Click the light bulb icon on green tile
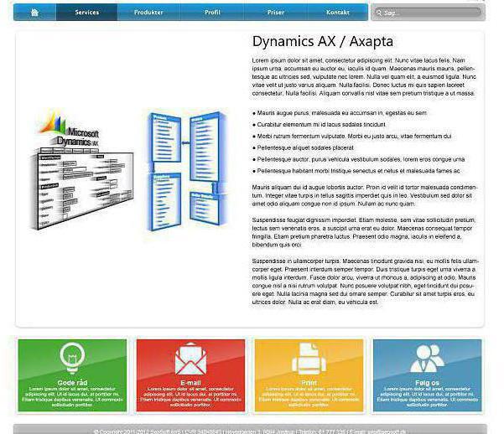The width and height of the screenshot is (504, 434). [x=72, y=359]
